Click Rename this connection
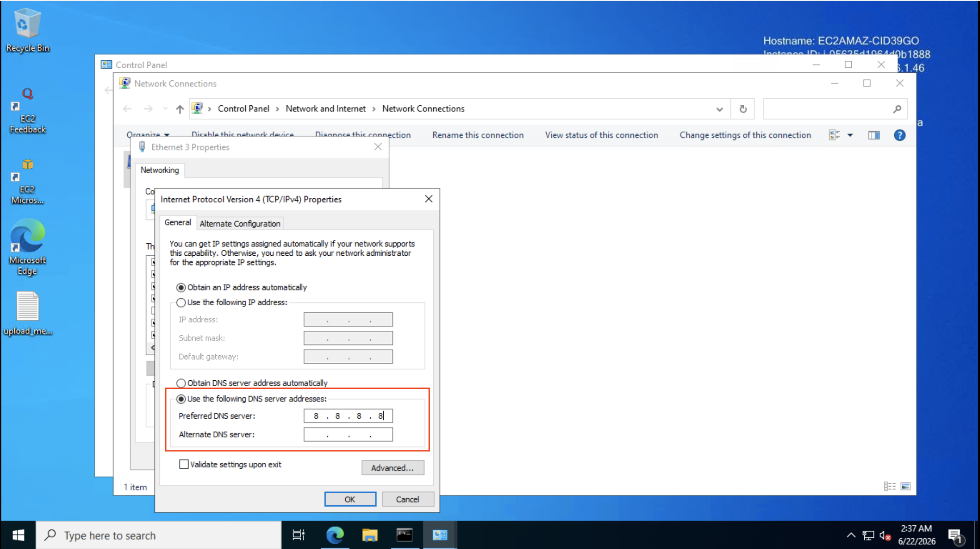Image resolution: width=980 pixels, height=549 pixels. [x=478, y=135]
